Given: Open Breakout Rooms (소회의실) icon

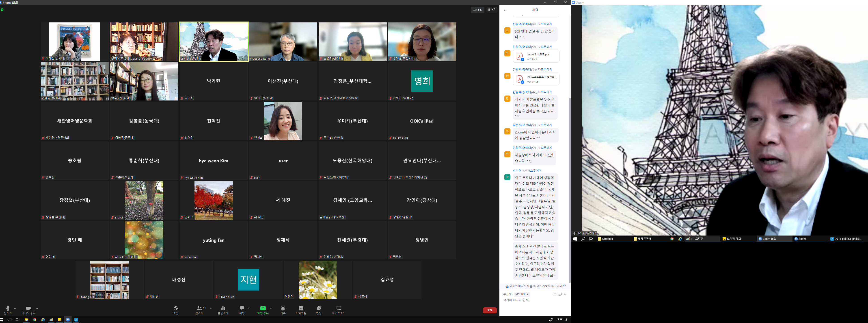Looking at the screenshot, I should click(x=300, y=308).
